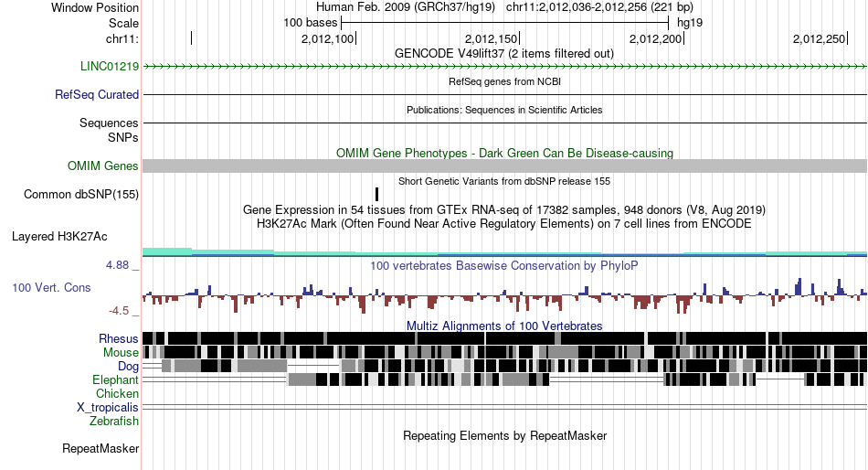Click the 4.88 PhyloP upper limit
Image resolution: width=868 pixels, height=470 pixels.
click(x=117, y=265)
